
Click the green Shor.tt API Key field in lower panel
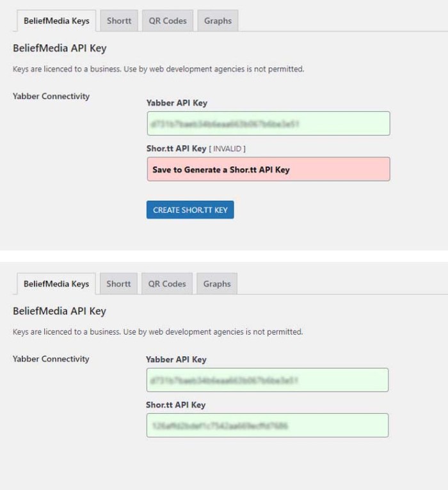click(267, 425)
